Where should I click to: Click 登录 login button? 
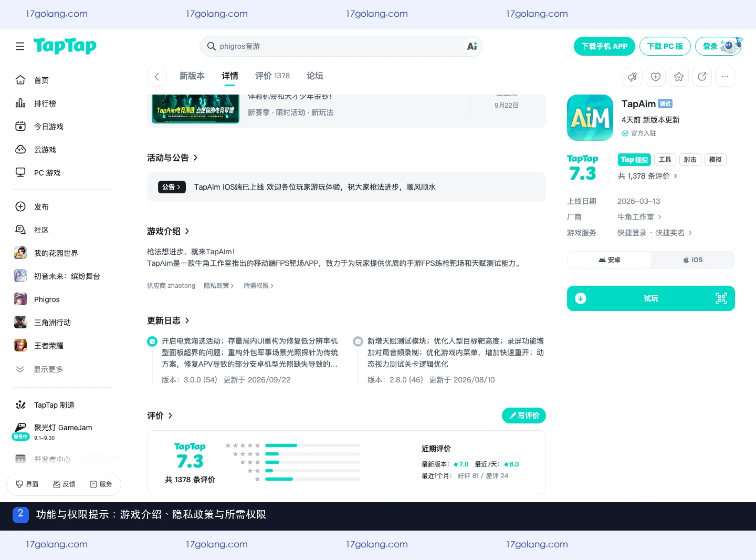click(719, 46)
